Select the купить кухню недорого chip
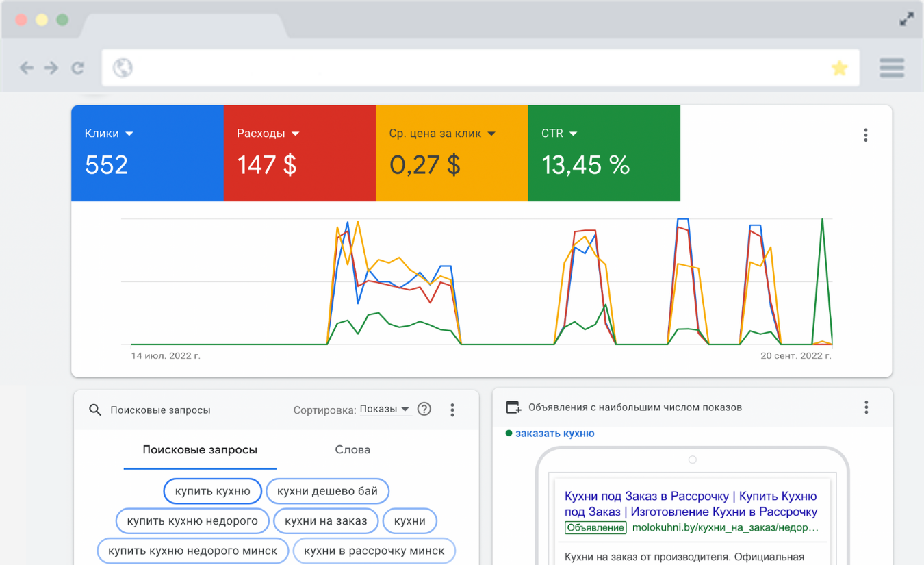924x565 pixels. [x=192, y=521]
